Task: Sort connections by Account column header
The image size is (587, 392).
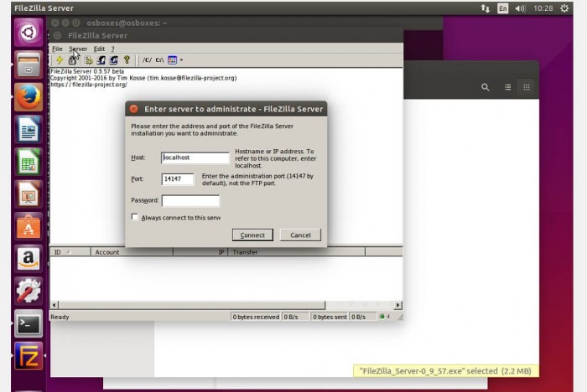Action: coord(132,252)
